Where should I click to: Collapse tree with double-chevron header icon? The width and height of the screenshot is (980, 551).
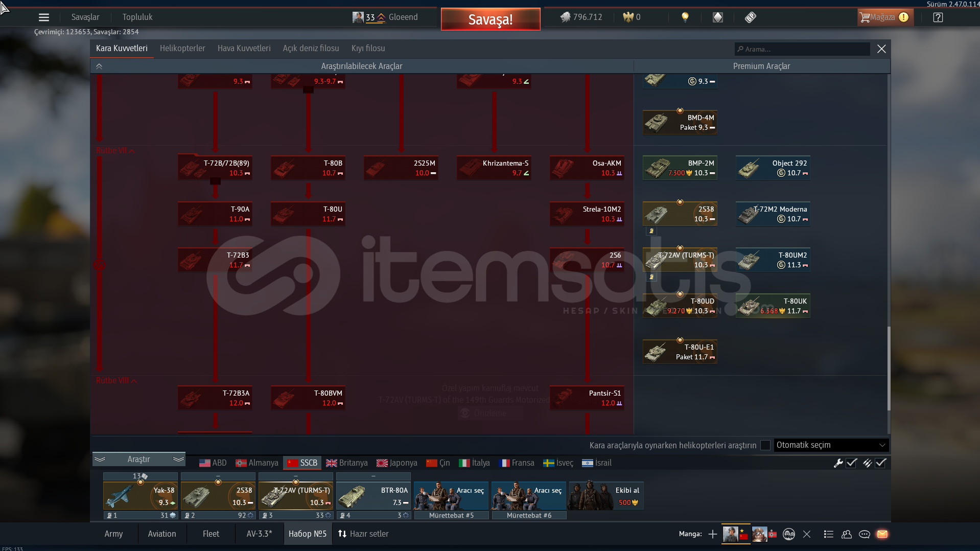[99, 66]
